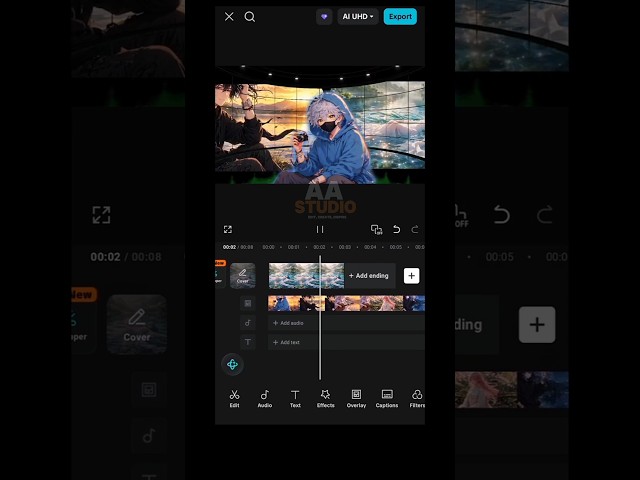The width and height of the screenshot is (640, 480).
Task: Expand preview to fullscreen
Action: 228,229
